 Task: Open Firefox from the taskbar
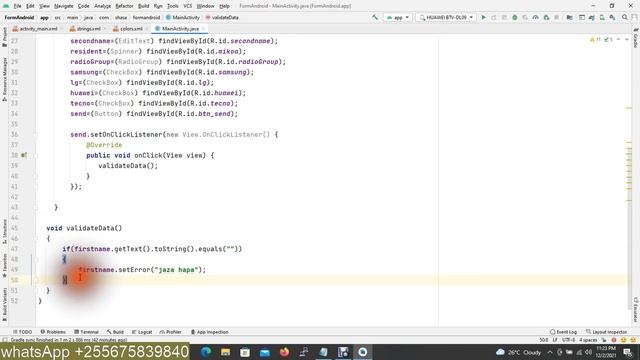[284, 352]
